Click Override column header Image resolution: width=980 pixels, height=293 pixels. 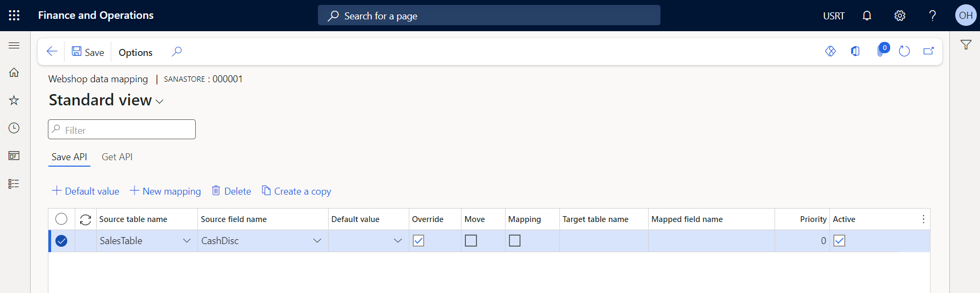[x=428, y=219]
